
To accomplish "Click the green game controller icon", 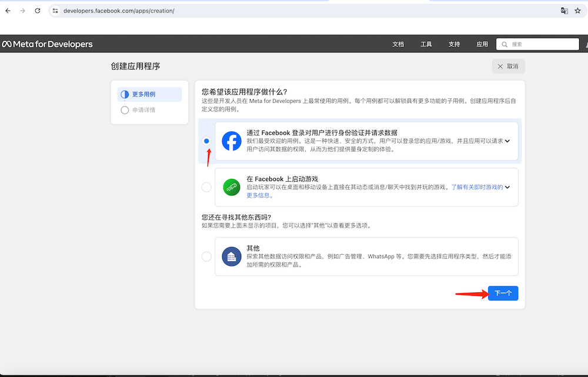I will (232, 187).
